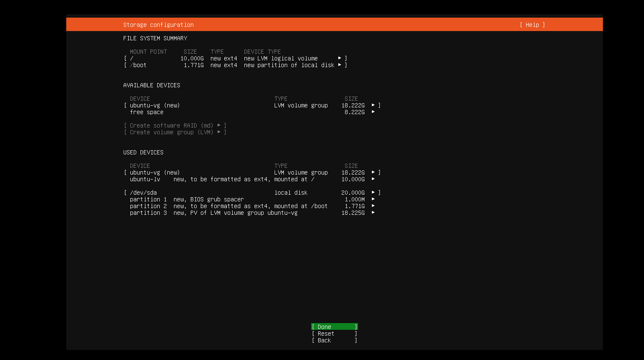The height and width of the screenshot is (360, 644).
Task: Open free space 8.222G arrow menu
Action: coord(373,112)
